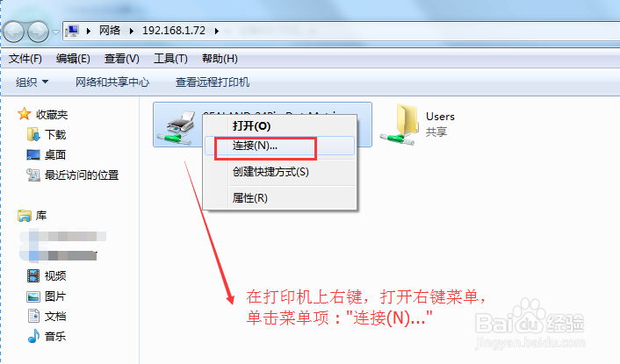620x364 pixels.
Task: Click the network computer icon in address bar
Action: point(72,31)
